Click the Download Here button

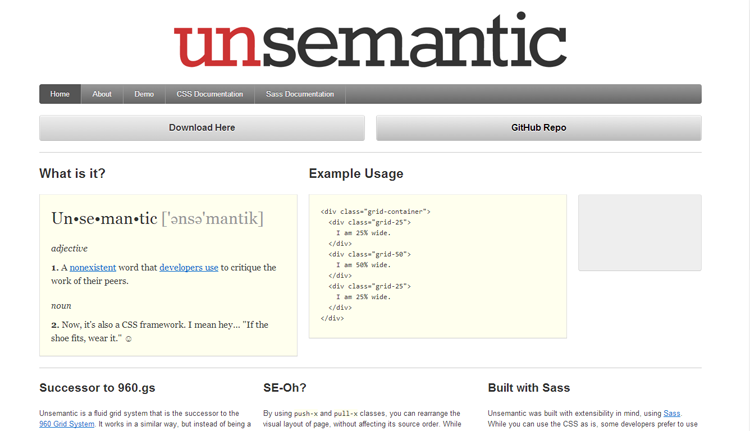pyautogui.click(x=202, y=128)
